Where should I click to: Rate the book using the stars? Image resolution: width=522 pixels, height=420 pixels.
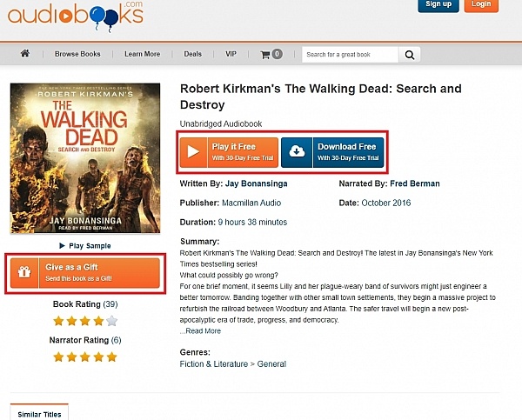[86, 320]
